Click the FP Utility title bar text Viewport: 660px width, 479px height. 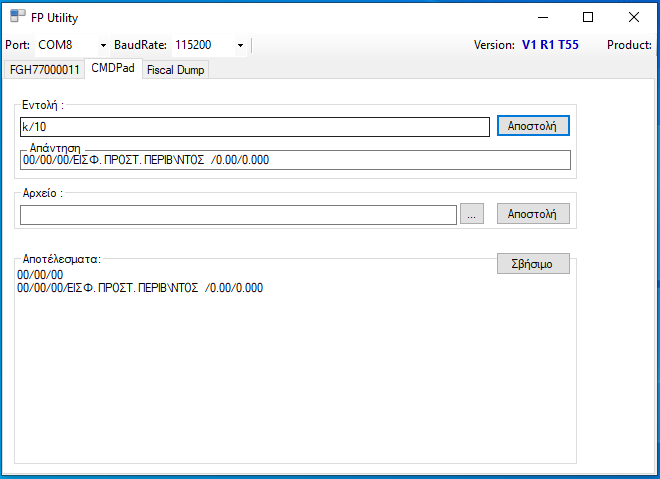(55, 17)
